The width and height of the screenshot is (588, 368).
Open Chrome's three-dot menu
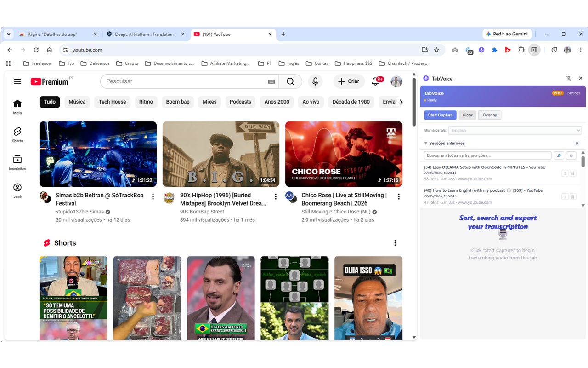(x=580, y=50)
